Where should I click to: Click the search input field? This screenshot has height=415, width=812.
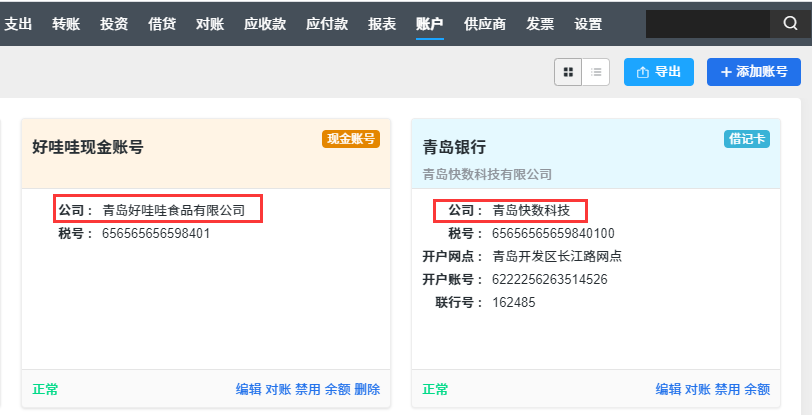tap(707, 24)
